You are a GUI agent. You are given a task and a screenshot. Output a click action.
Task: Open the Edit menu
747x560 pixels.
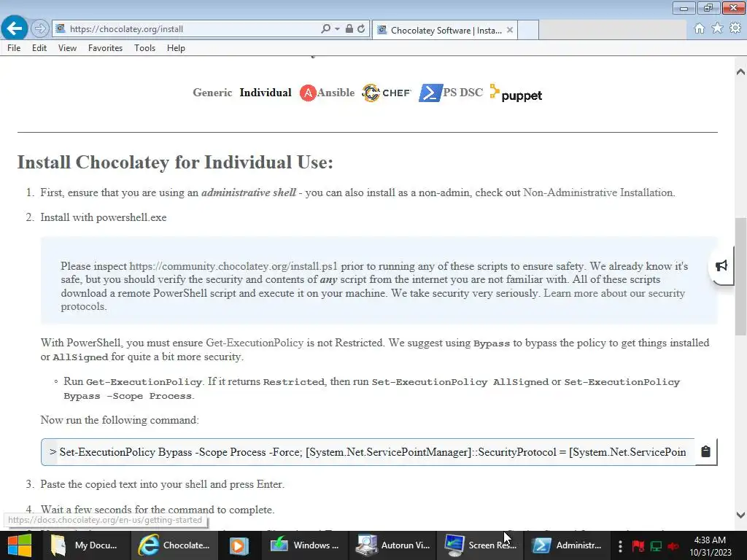[39, 48]
